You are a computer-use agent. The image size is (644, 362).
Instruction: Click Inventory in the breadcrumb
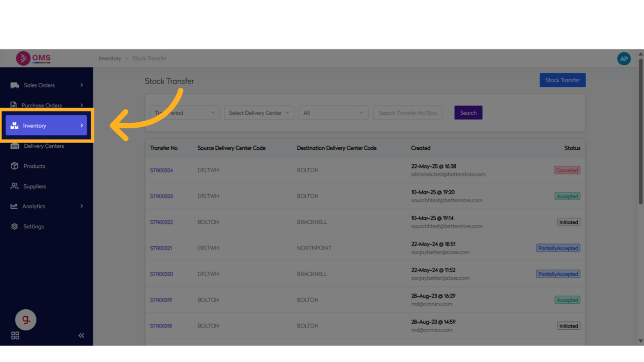coord(110,58)
